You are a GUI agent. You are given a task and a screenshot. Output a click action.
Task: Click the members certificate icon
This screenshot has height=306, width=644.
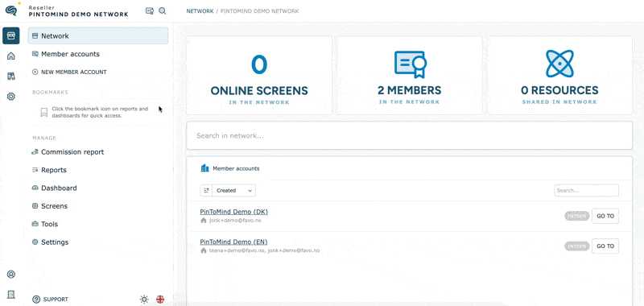(410, 64)
